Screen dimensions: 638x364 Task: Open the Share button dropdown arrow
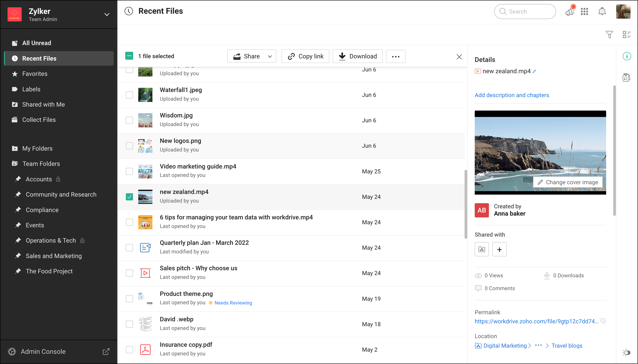(270, 56)
